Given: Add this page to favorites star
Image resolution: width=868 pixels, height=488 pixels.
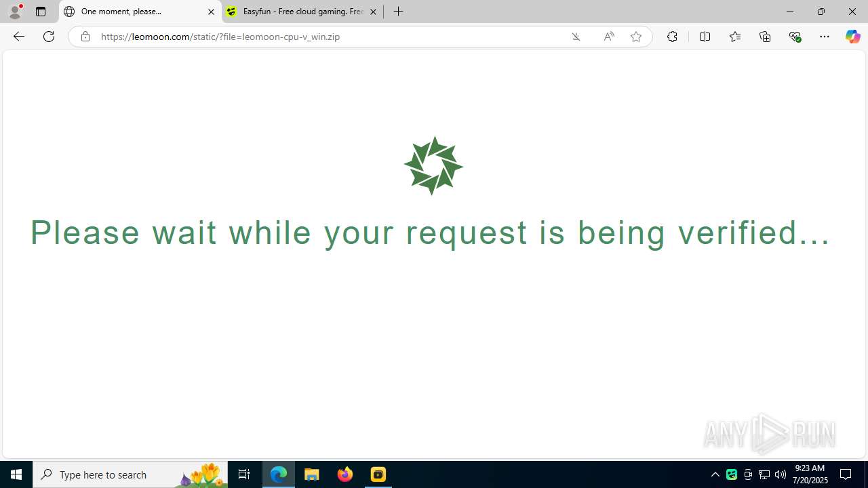Looking at the screenshot, I should [x=636, y=37].
